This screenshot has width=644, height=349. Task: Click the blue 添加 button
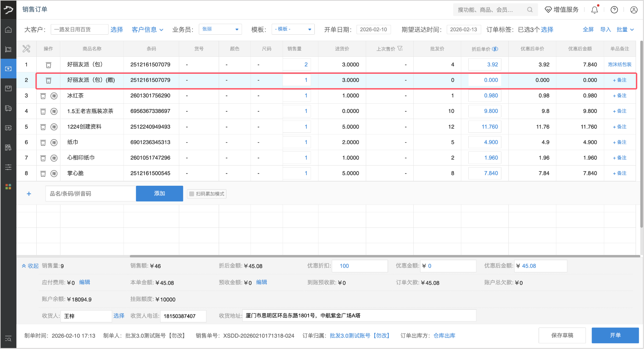coord(159,193)
